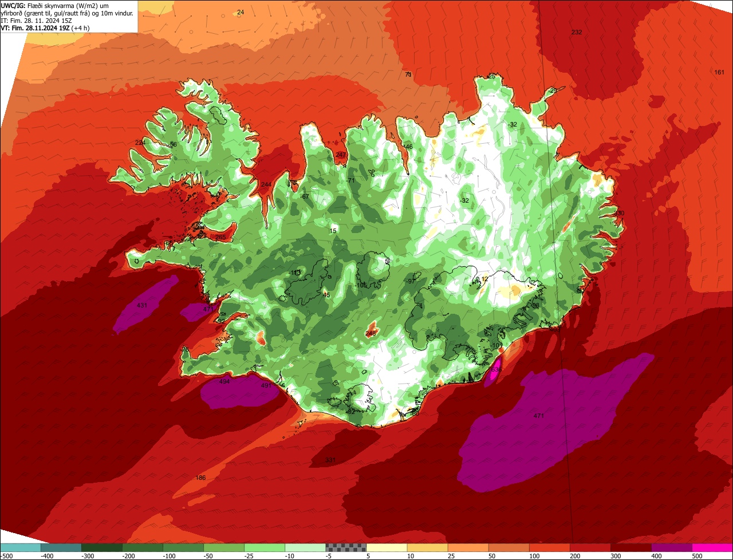
Task: Select the orange swatch between 25 and 50
Action: click(x=468, y=547)
